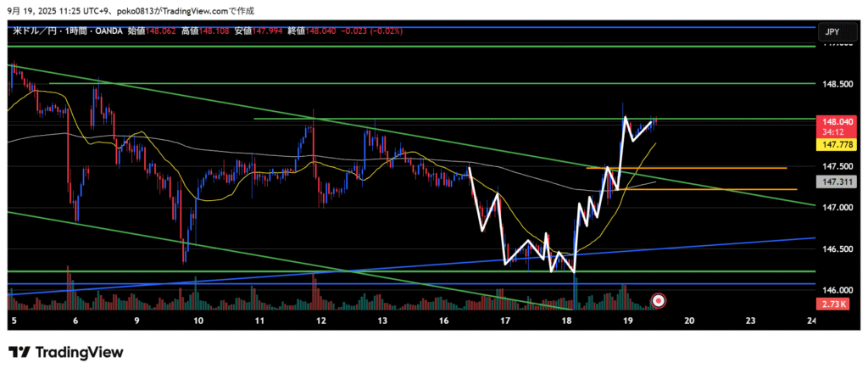Select the gray 147.311 price label

coord(832,181)
